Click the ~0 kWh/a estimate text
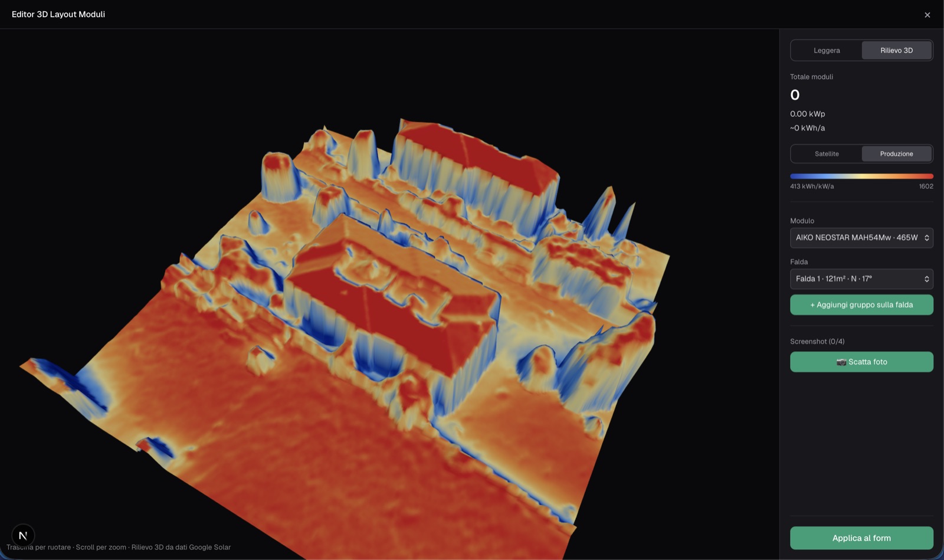Screen dimensions: 944x560 [x=807, y=128]
